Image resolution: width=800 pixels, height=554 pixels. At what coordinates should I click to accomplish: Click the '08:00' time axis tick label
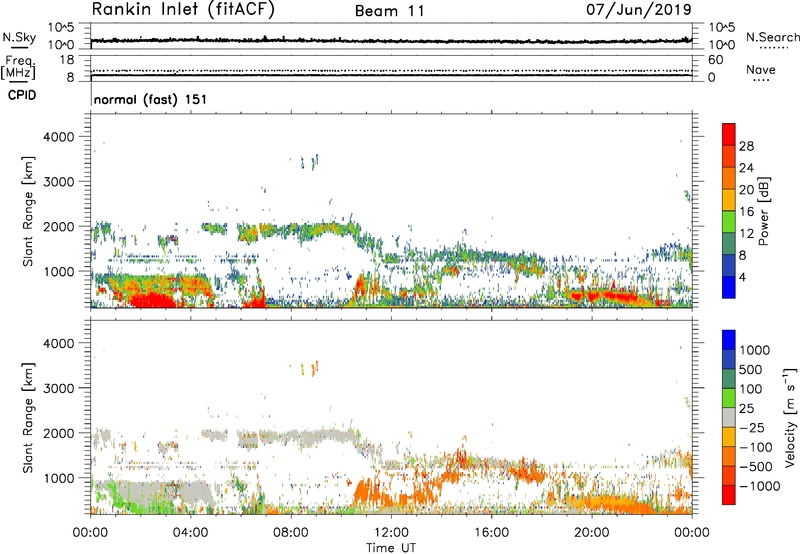[x=291, y=533]
